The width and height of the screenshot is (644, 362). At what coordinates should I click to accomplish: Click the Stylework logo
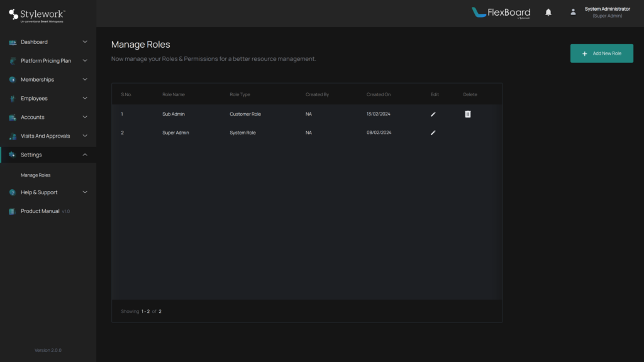37,16
